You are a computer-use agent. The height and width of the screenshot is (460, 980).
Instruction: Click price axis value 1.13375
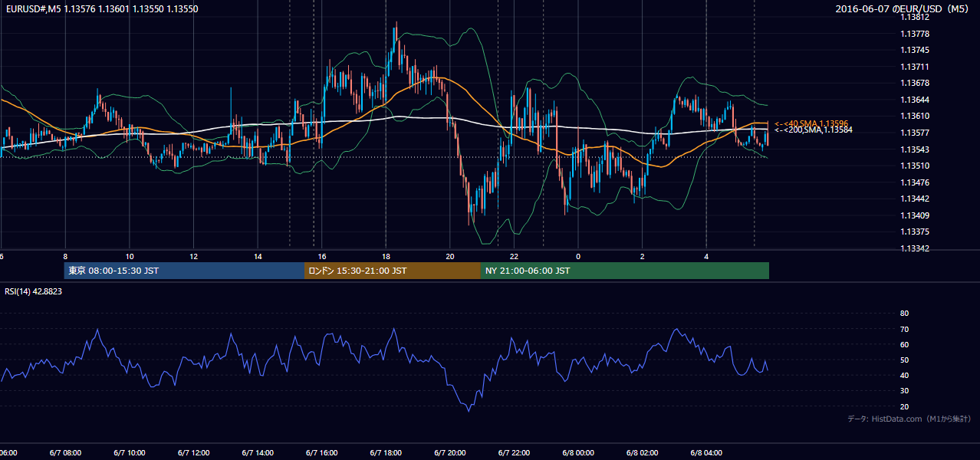[915, 232]
